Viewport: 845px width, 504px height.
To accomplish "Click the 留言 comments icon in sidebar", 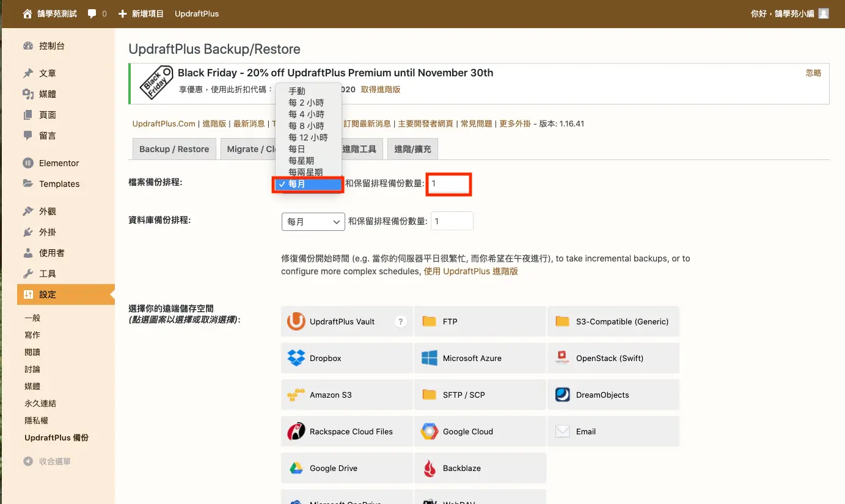I will 28,136.
